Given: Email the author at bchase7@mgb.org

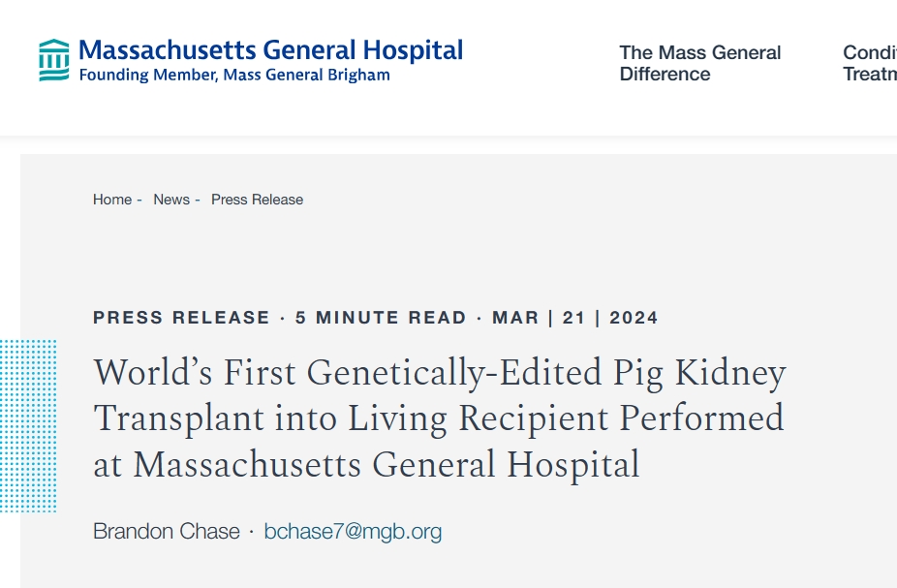Looking at the screenshot, I should [353, 531].
